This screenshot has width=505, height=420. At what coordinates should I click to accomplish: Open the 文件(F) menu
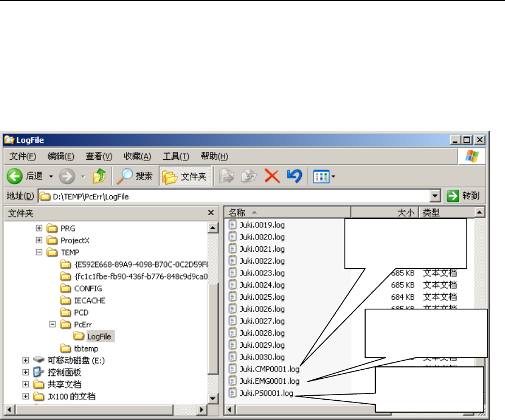pos(23,156)
